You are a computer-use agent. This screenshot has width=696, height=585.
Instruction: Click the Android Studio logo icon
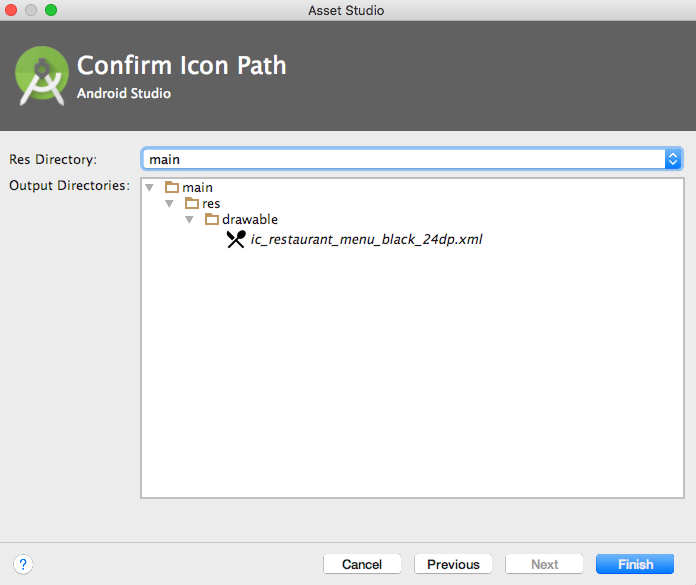42,76
